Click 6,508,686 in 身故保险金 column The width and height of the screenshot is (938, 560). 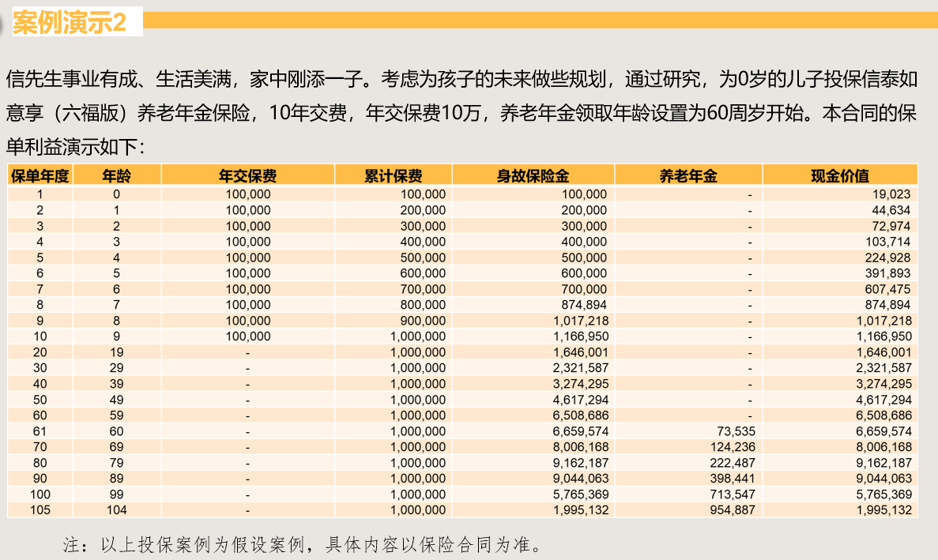tap(581, 415)
